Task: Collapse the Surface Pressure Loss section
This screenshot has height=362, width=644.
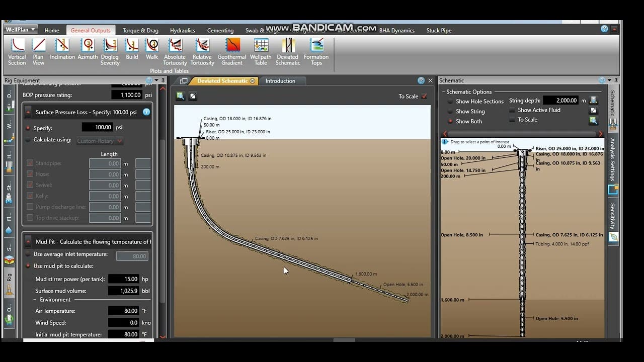Action: (28, 112)
